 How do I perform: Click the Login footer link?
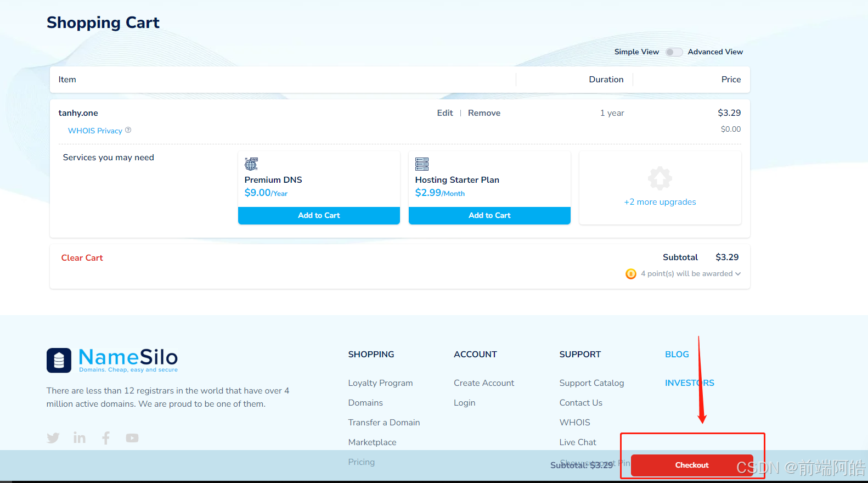(464, 403)
